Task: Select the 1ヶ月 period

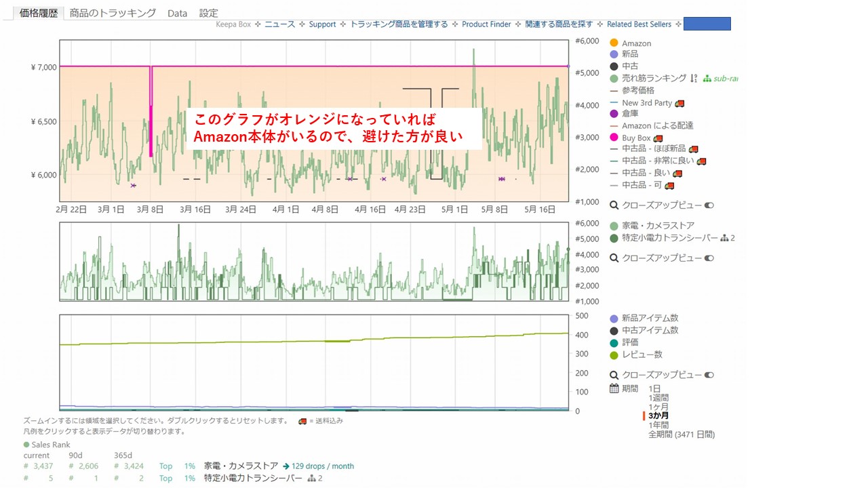Action: 659,407
